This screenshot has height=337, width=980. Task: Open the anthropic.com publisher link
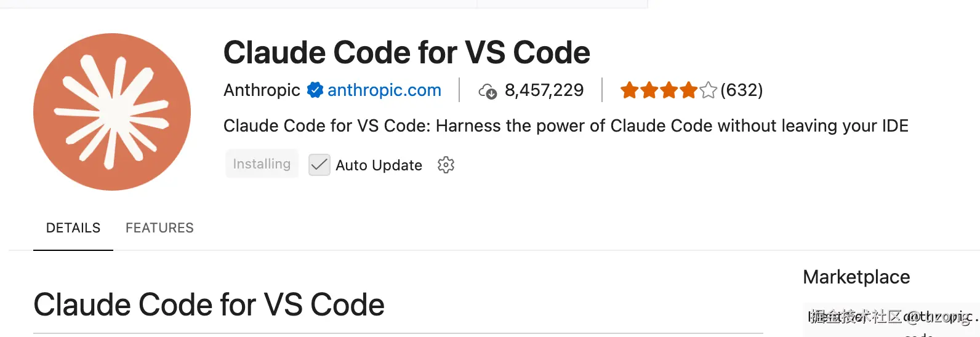[x=384, y=90]
